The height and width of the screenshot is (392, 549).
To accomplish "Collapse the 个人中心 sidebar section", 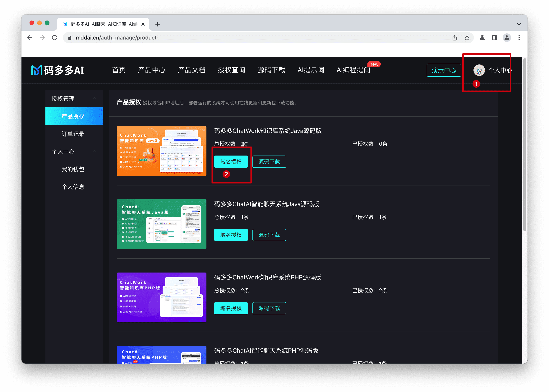I will [x=74, y=152].
